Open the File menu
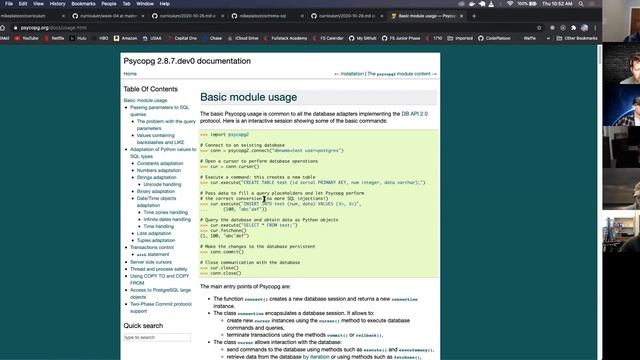Viewport: 640px width, 360px height. tap(9, 4)
